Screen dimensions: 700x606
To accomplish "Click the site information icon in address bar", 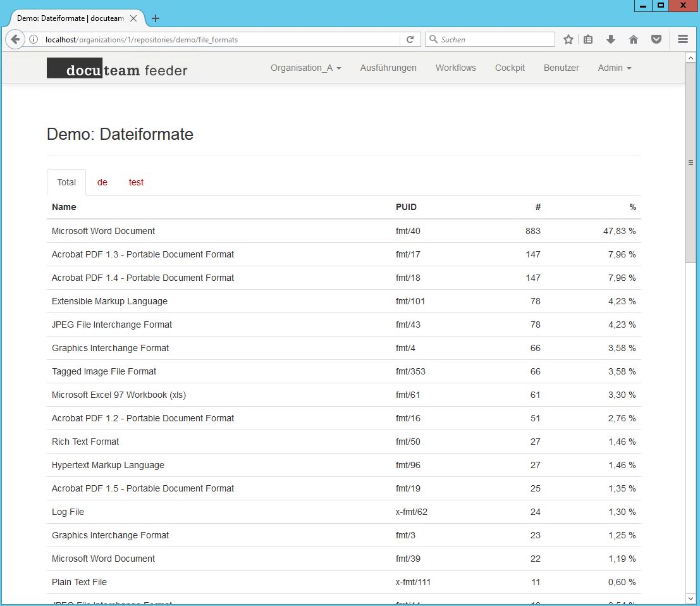I will pyautogui.click(x=34, y=40).
